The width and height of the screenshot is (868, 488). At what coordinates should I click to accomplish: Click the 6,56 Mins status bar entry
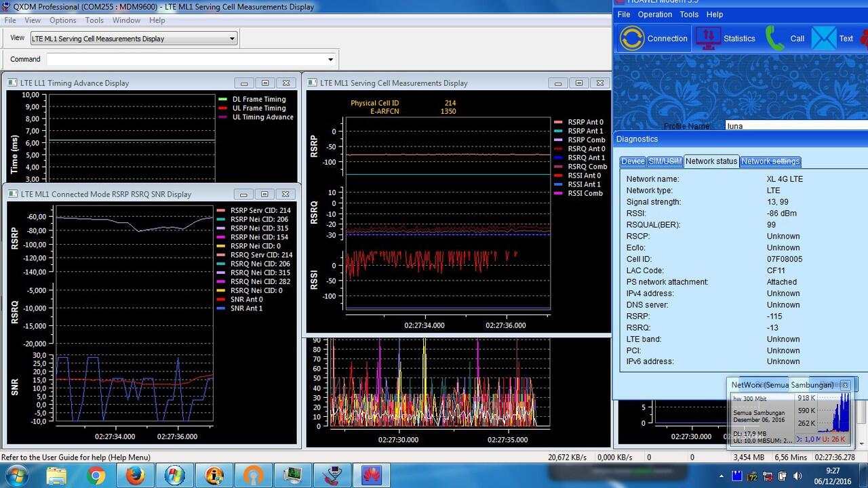[791, 457]
